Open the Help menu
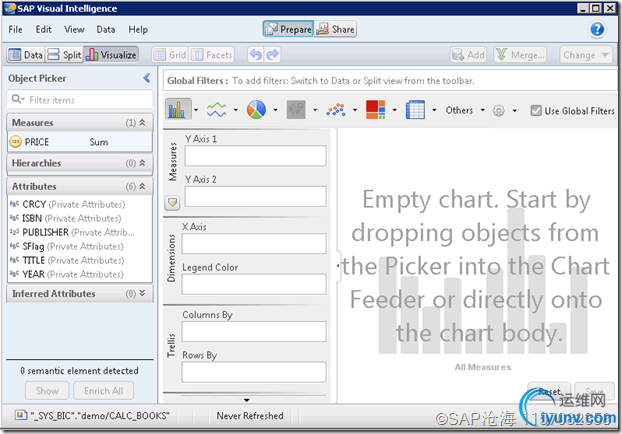622x434 pixels. (x=138, y=30)
